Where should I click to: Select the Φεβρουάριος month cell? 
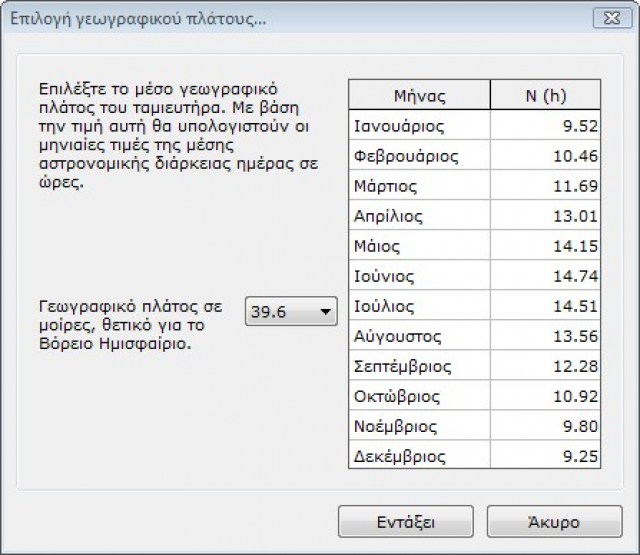419,156
